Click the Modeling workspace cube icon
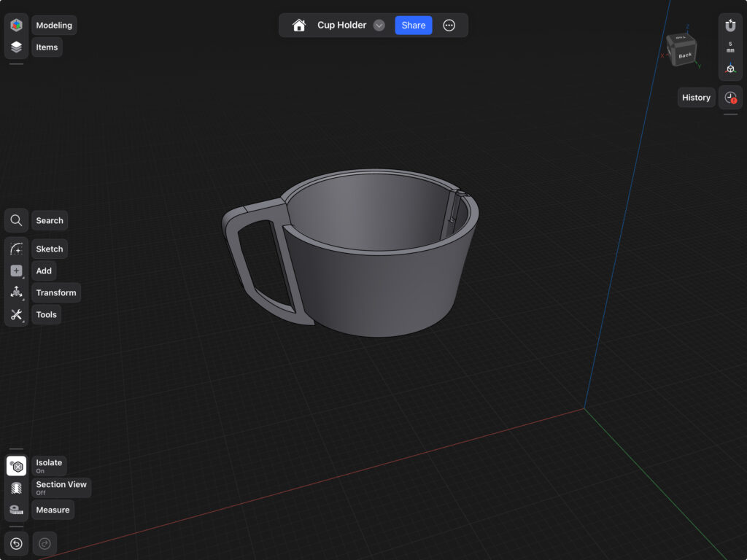 tap(16, 26)
